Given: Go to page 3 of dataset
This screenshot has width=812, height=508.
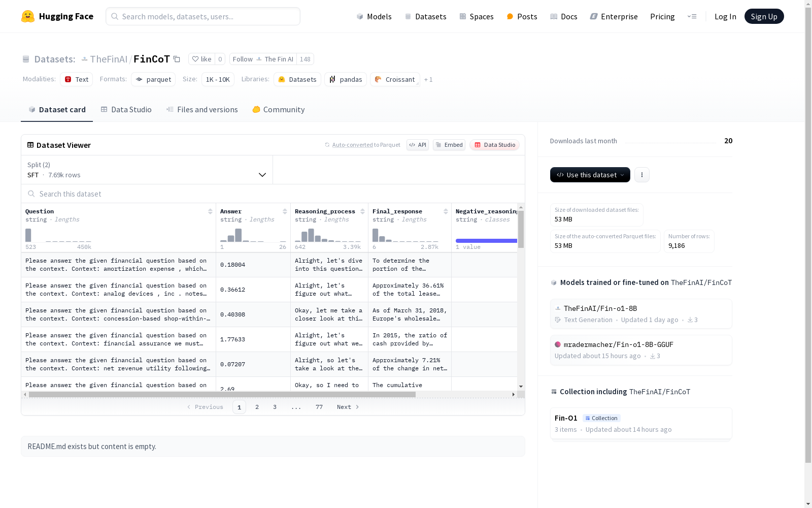Looking at the screenshot, I should coord(275,407).
